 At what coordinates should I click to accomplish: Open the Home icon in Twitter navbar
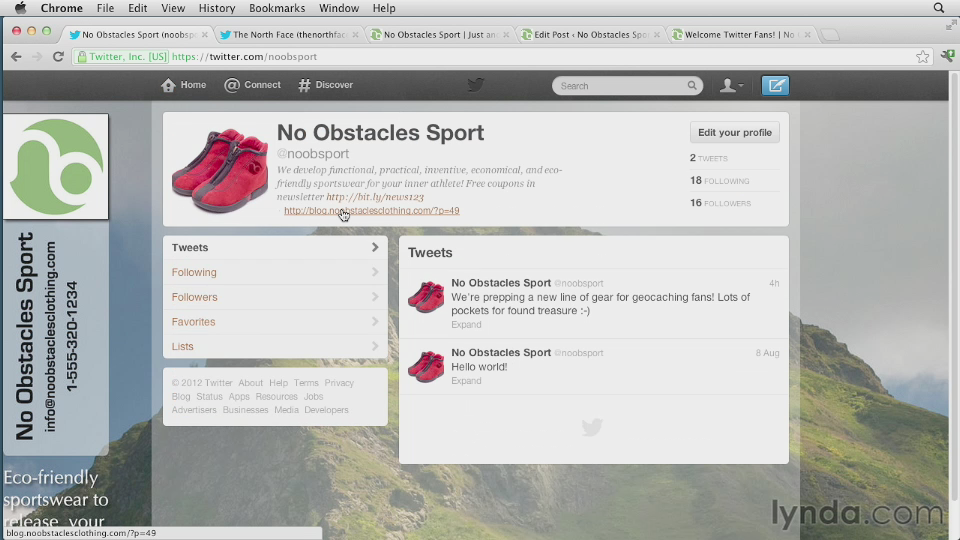tap(169, 85)
